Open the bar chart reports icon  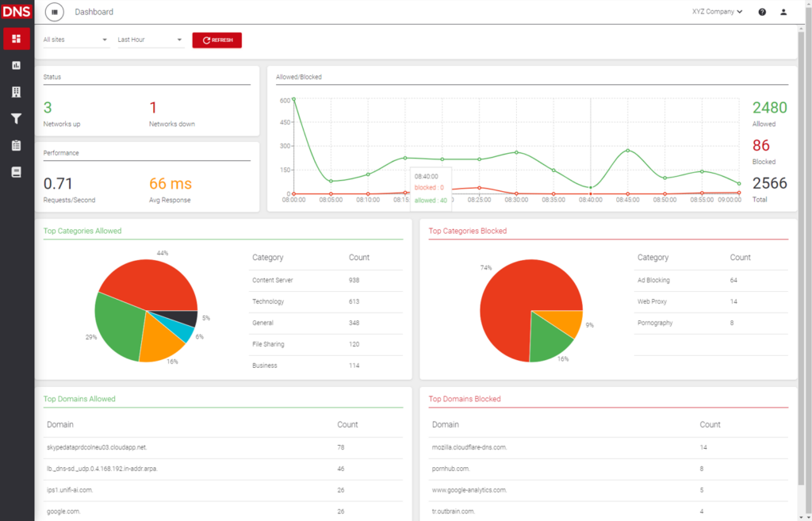click(x=17, y=65)
